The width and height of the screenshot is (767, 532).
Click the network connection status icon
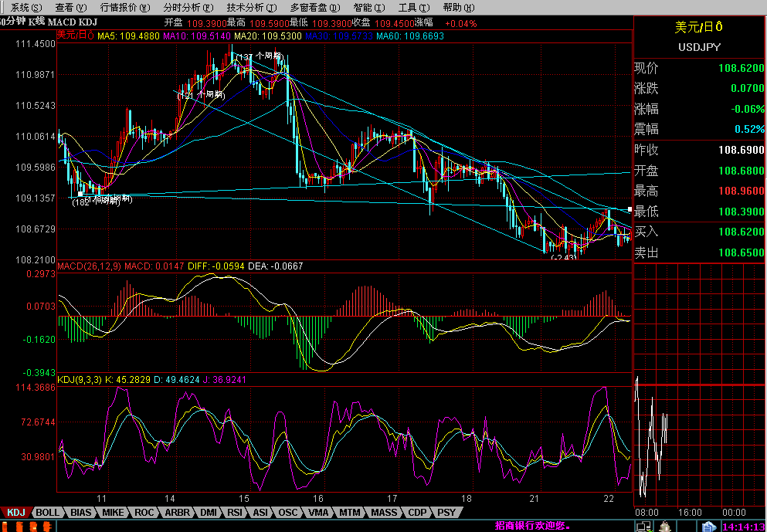tap(642, 526)
